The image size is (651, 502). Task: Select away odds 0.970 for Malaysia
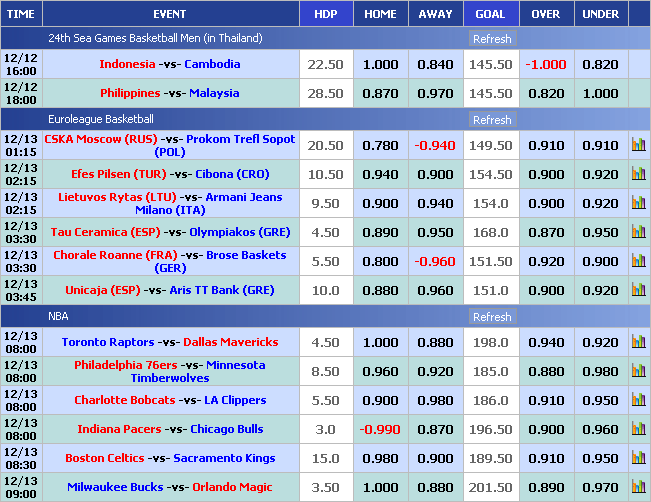pos(435,93)
